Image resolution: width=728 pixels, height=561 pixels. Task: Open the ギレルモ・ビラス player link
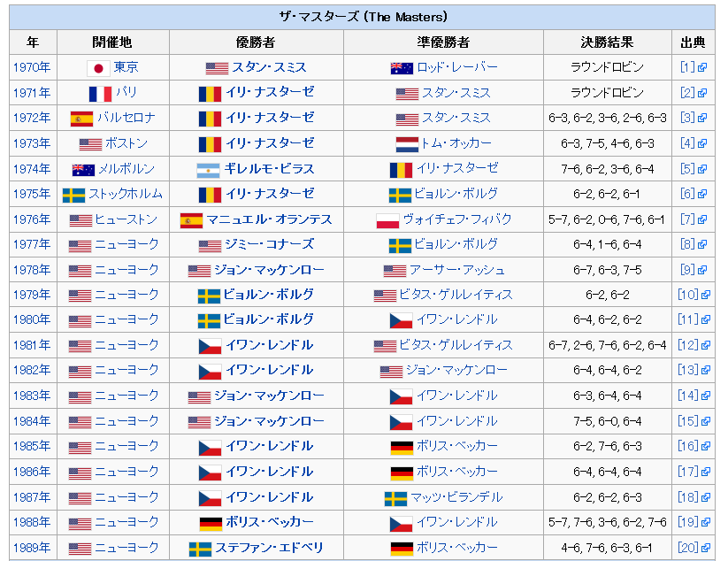click(x=269, y=169)
